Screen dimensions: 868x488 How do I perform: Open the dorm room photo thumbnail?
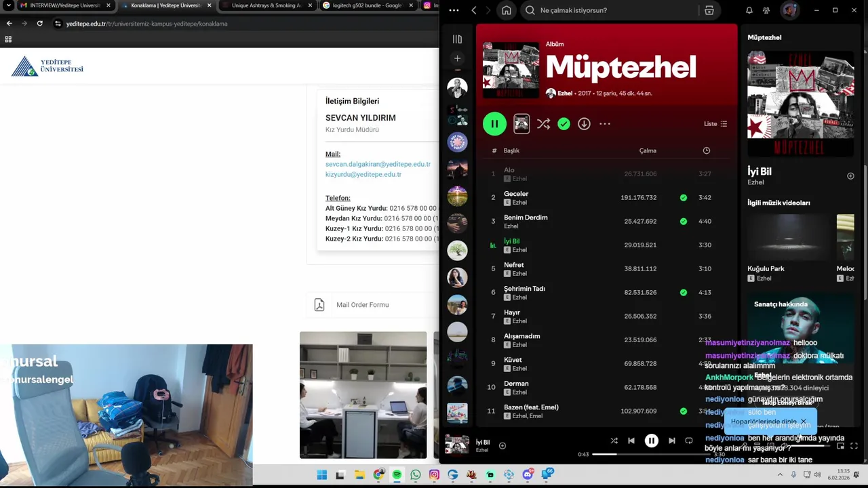point(363,394)
